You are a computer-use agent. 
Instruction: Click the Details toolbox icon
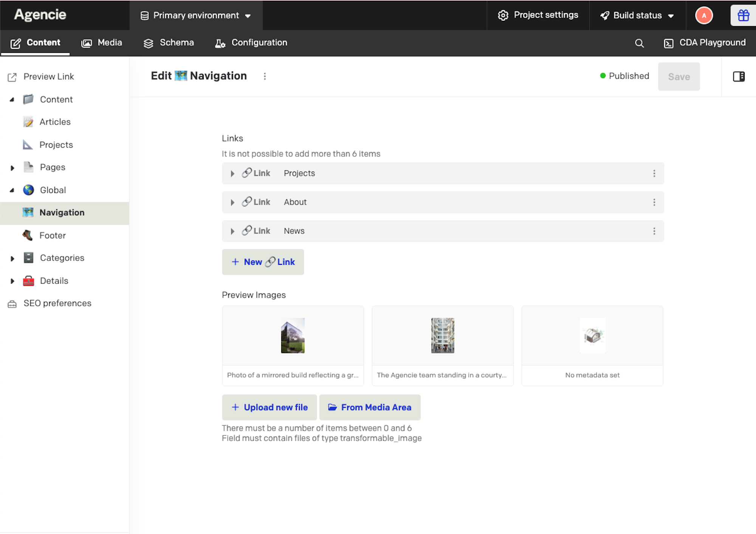28,281
